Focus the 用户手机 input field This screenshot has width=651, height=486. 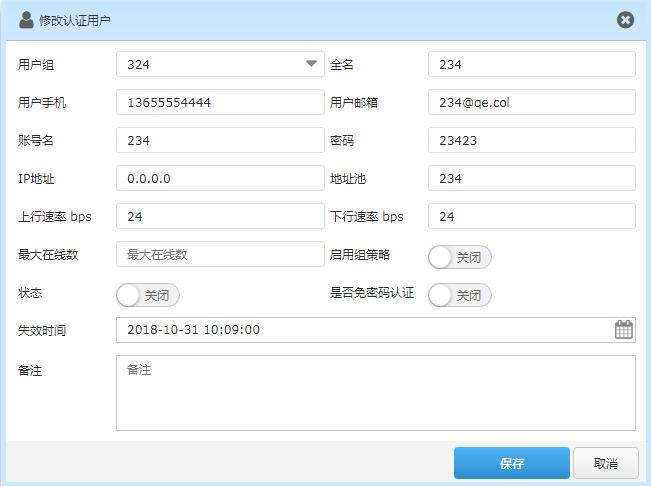(x=220, y=102)
